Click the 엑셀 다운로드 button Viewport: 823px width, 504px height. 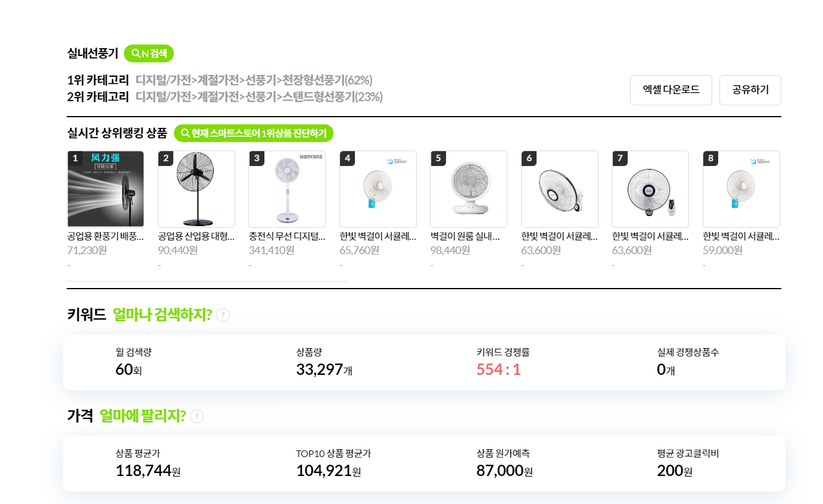pyautogui.click(x=671, y=90)
